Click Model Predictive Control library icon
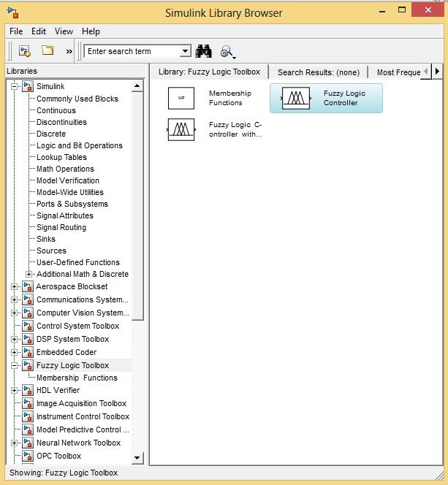This screenshot has width=448, height=485. (x=28, y=429)
